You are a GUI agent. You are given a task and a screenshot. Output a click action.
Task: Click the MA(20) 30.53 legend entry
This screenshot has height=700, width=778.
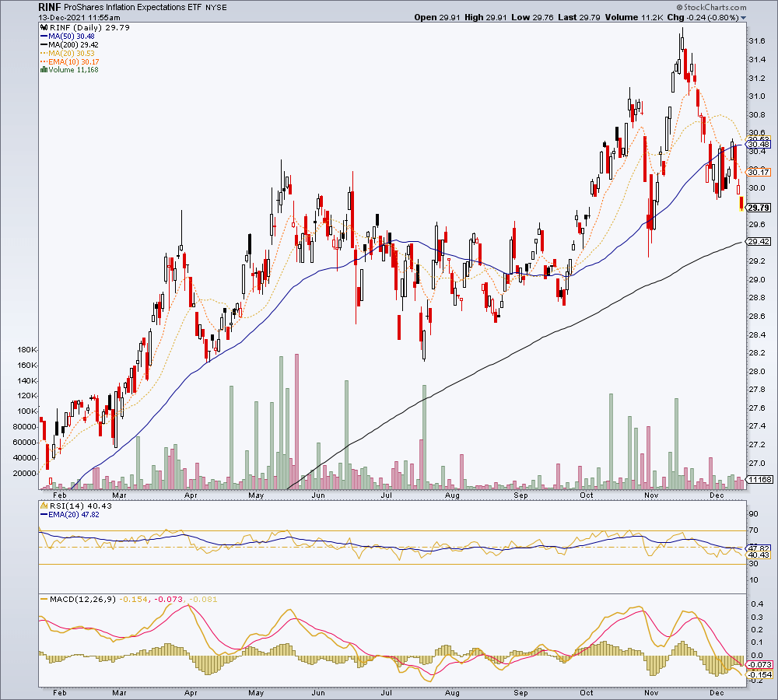(72, 53)
